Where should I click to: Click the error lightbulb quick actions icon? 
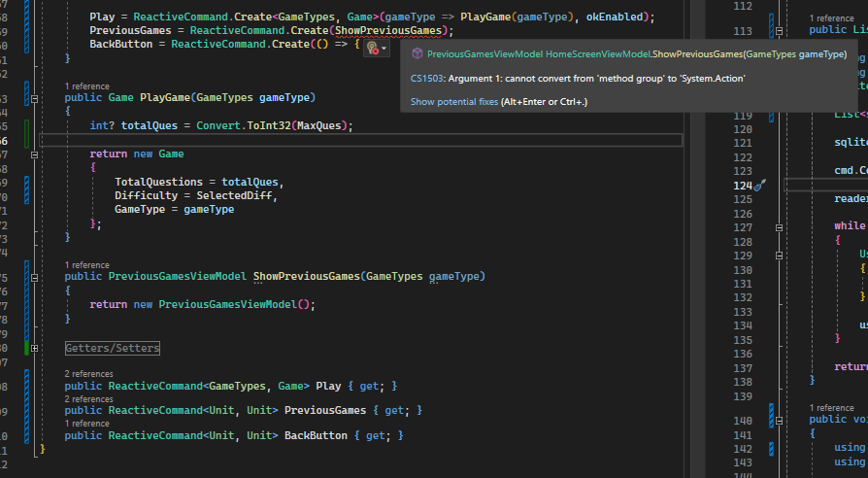click(372, 49)
